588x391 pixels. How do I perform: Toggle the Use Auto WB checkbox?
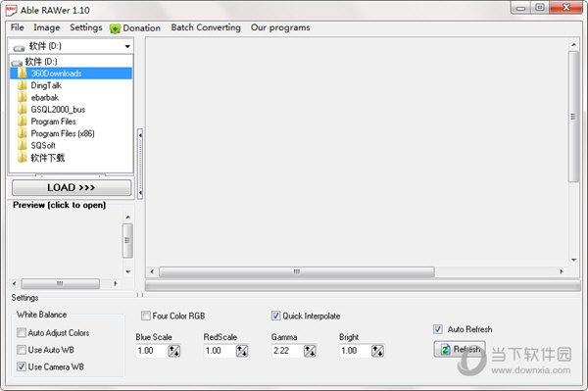click(22, 350)
